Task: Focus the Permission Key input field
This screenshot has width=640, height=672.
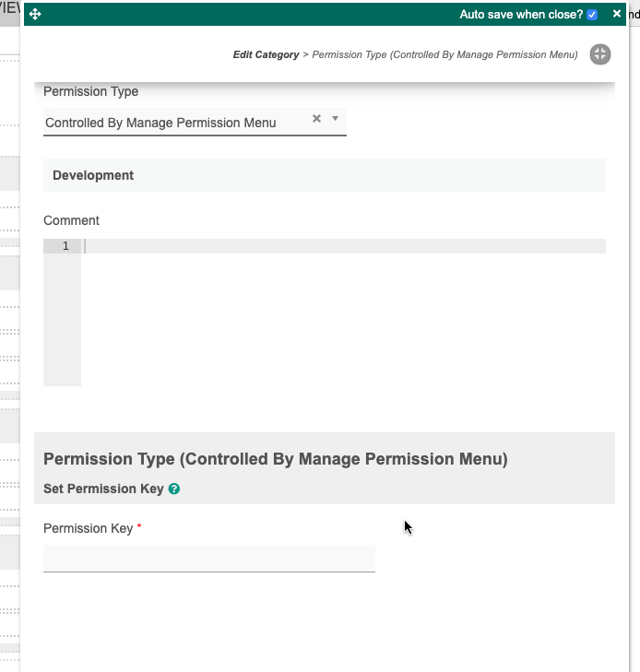Action: (x=208, y=558)
